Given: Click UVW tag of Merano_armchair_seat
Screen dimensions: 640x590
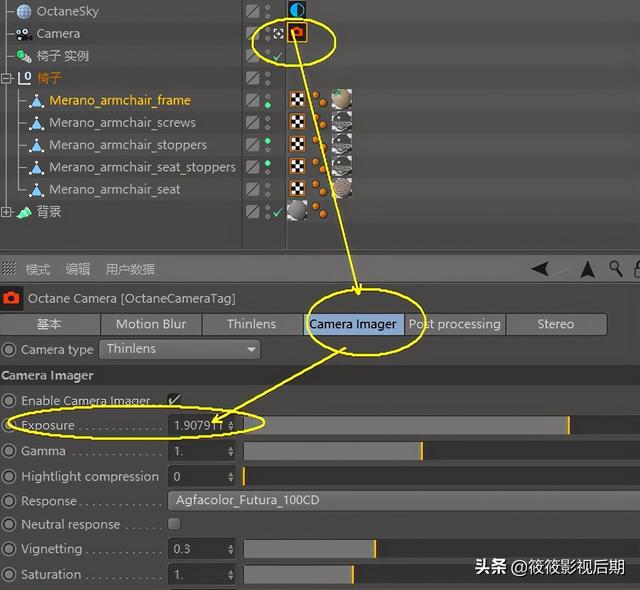Looking at the screenshot, I should pos(297,188).
